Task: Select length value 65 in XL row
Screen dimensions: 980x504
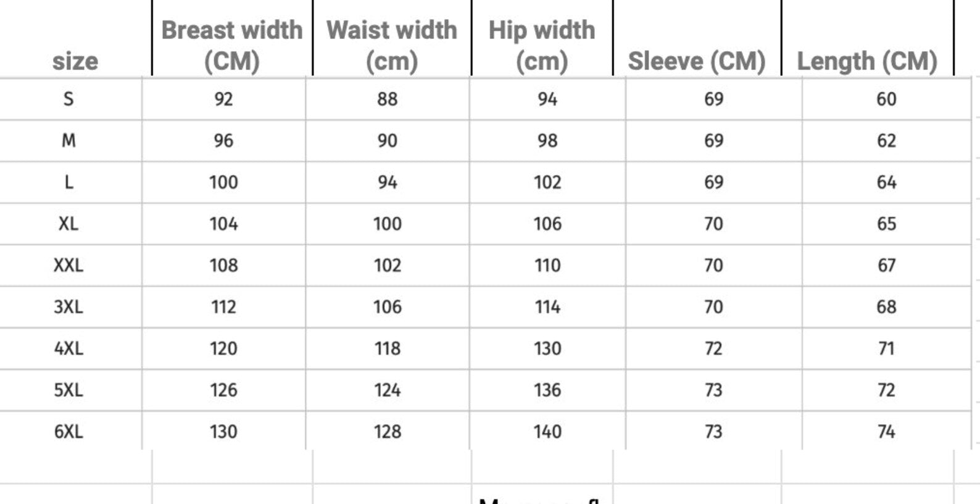Action: click(x=886, y=224)
